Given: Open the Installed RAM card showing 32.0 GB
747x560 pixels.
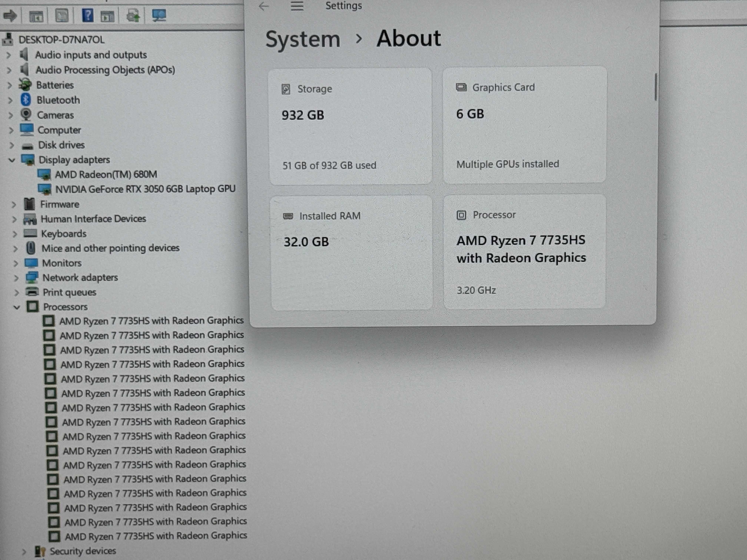Looking at the screenshot, I should [x=352, y=253].
